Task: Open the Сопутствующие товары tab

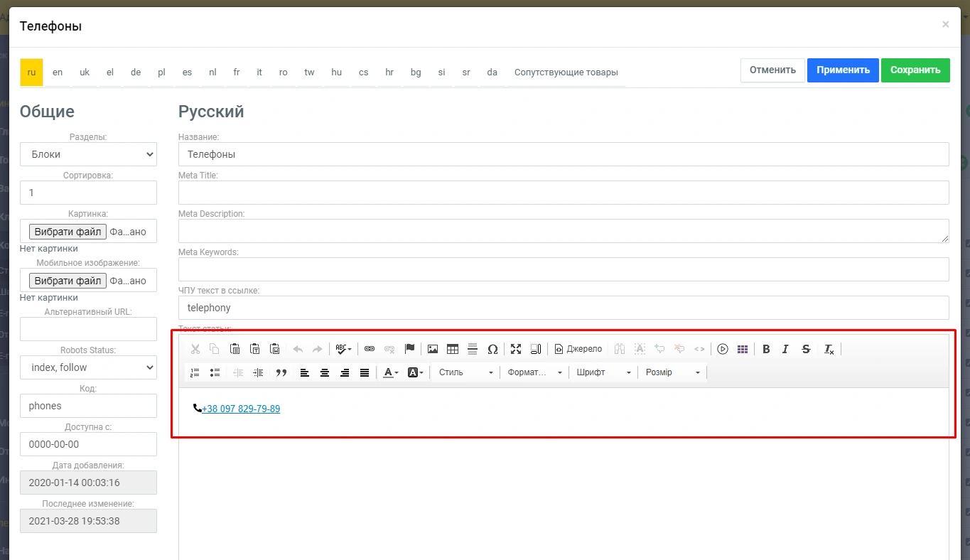Action: (x=566, y=72)
